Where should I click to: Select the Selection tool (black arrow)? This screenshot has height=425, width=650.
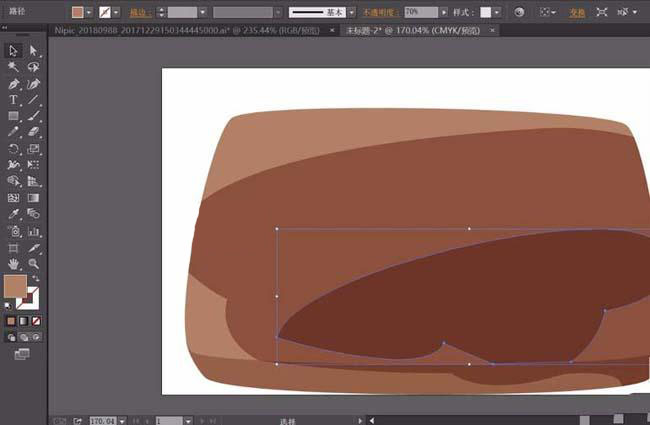(13, 50)
